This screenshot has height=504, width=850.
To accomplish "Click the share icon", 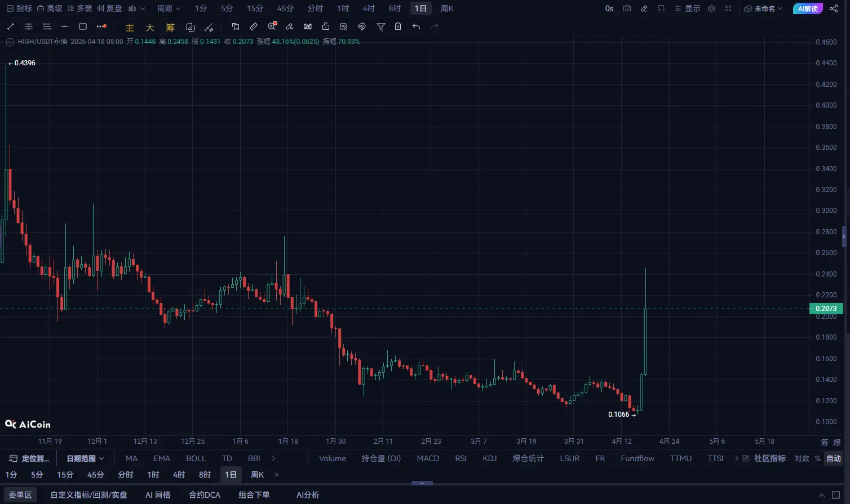I will pyautogui.click(x=834, y=8).
